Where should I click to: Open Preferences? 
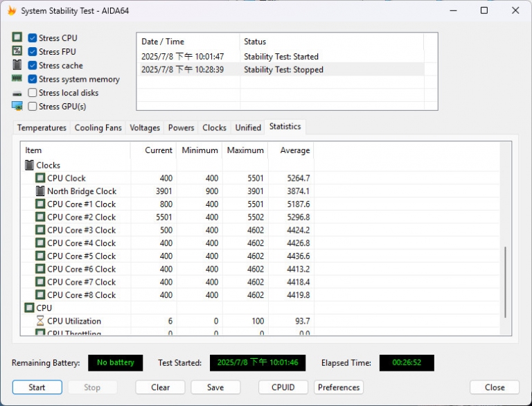click(339, 387)
